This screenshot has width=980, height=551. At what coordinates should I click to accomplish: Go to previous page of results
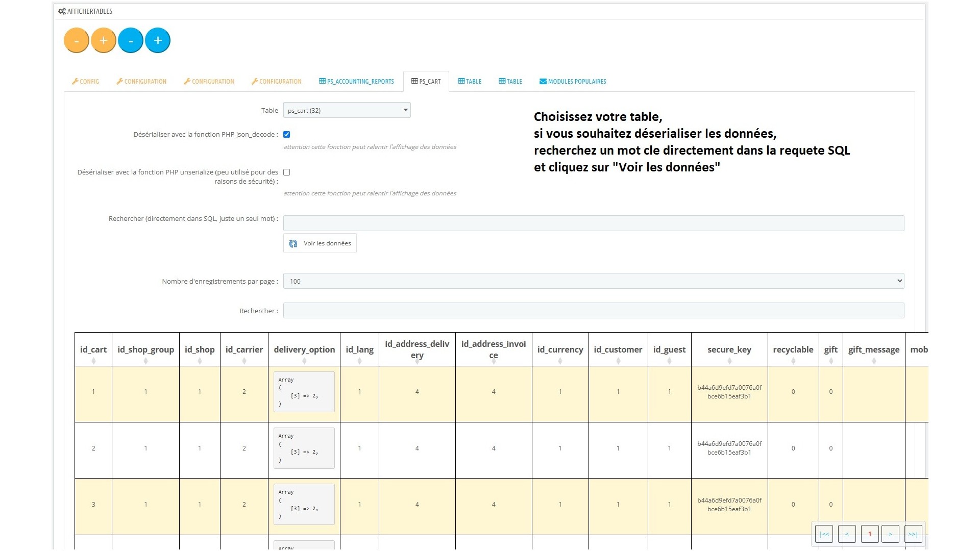(x=847, y=534)
